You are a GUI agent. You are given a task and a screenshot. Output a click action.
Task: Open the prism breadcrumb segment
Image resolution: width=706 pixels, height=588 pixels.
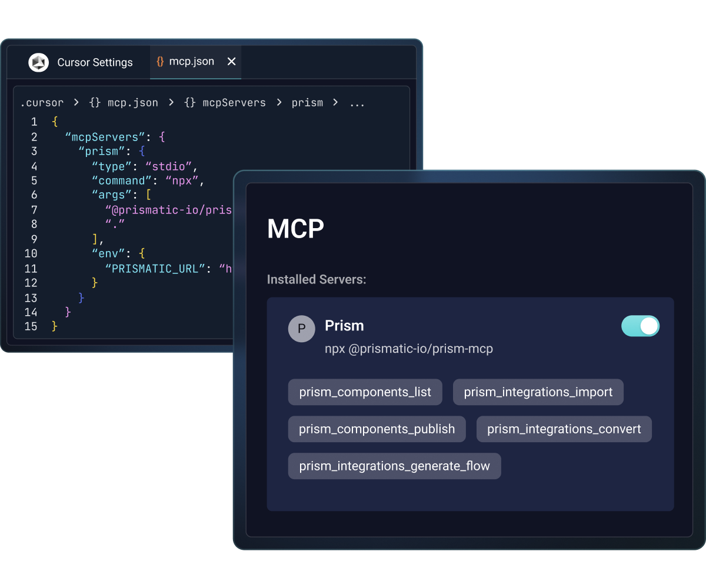point(307,103)
